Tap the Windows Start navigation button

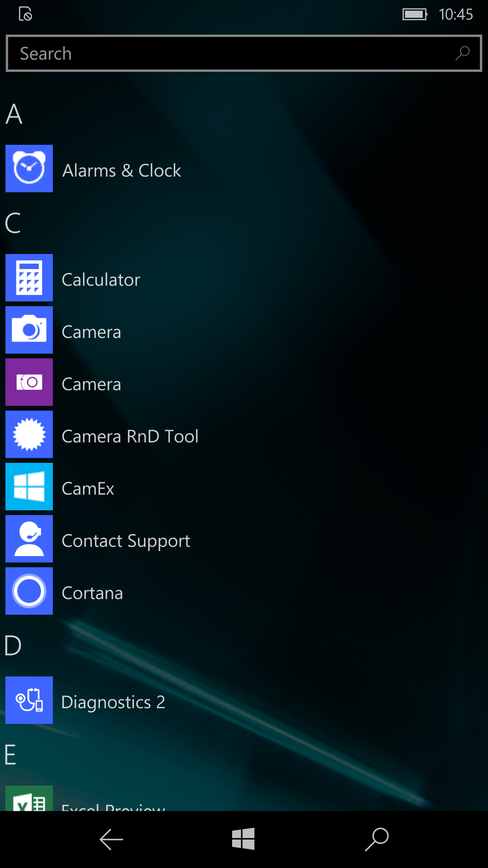(243, 839)
